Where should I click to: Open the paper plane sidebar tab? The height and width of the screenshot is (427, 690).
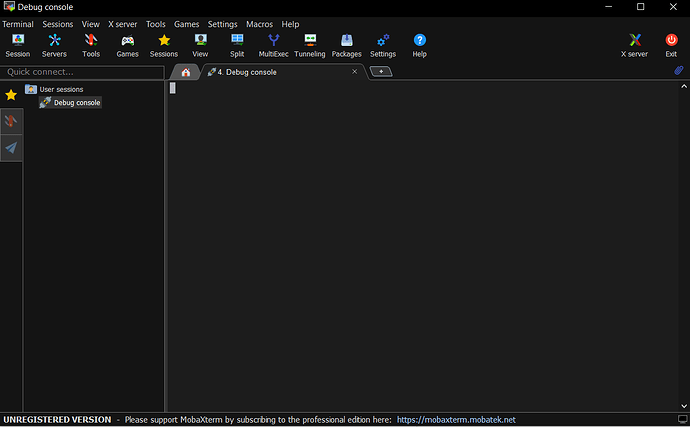click(11, 148)
